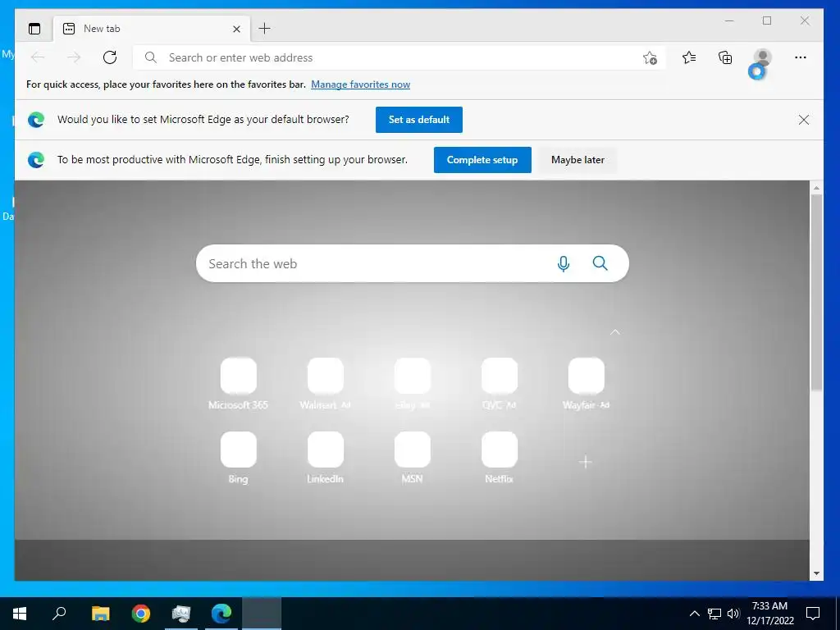Go back using the back arrow

click(x=38, y=57)
